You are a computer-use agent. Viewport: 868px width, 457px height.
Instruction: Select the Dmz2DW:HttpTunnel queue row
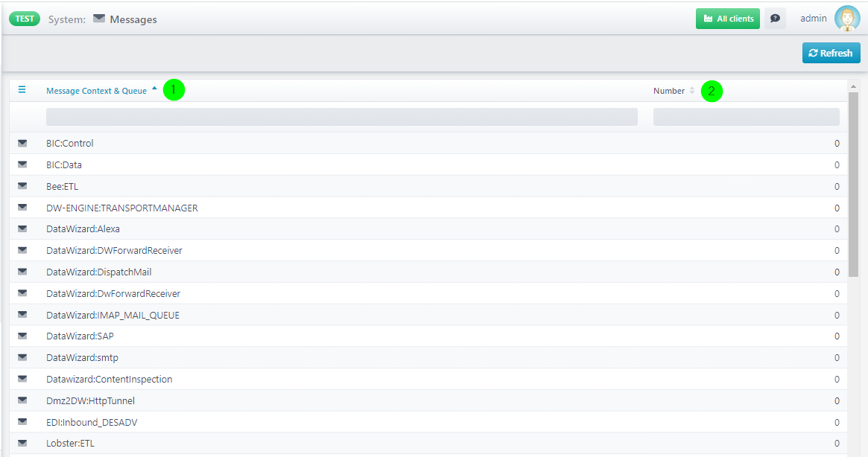(90, 401)
